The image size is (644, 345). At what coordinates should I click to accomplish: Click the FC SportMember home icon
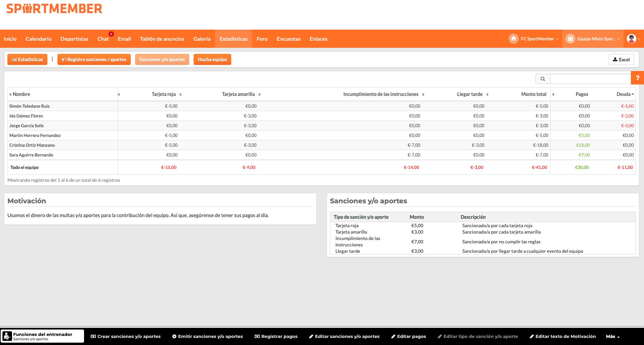(x=513, y=39)
